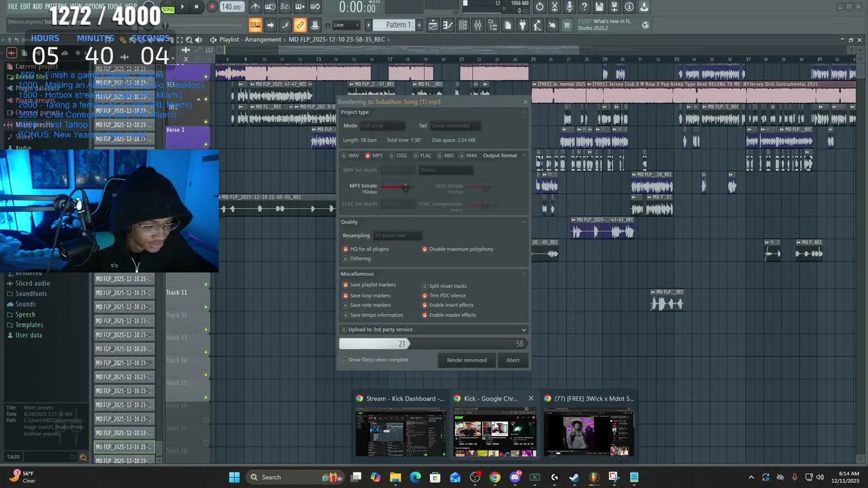Open the User data item in browser

pyautogui.click(x=28, y=335)
